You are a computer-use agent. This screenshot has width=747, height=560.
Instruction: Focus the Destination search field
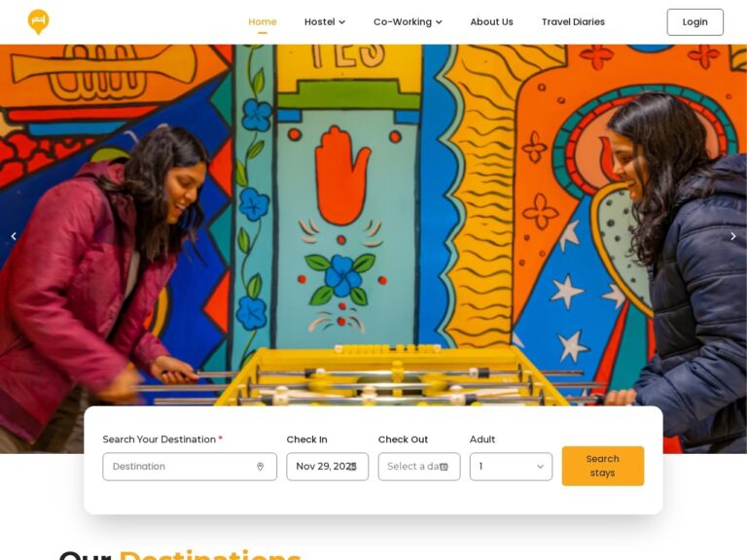point(190,467)
